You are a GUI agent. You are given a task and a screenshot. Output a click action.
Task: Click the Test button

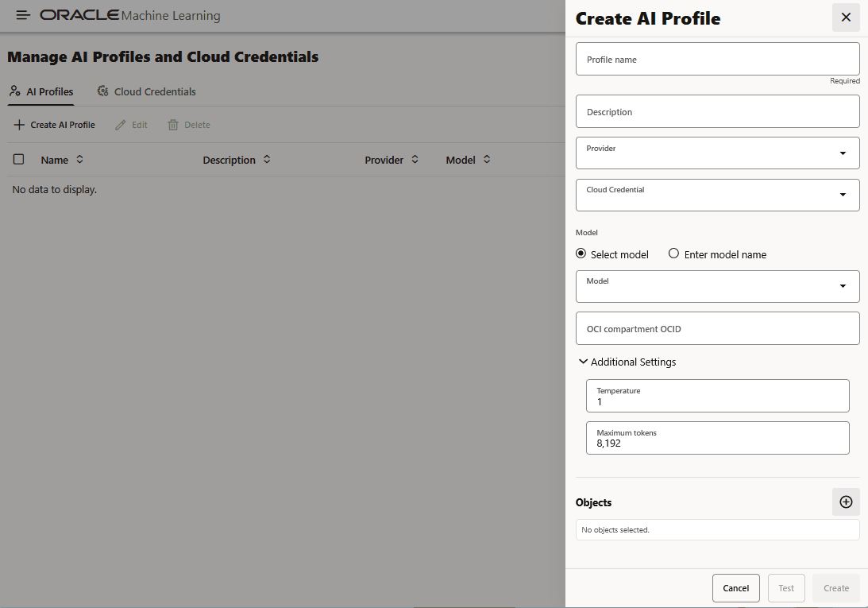[786, 588]
